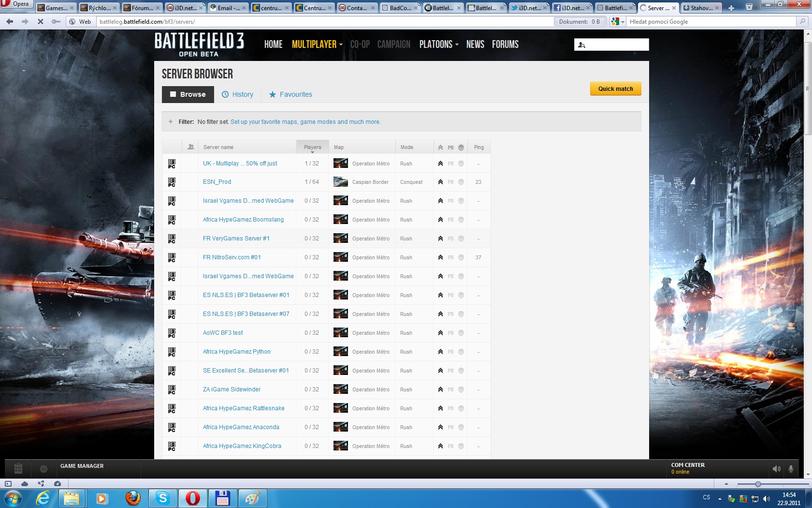Open AoWC BF3 test server

(223, 333)
